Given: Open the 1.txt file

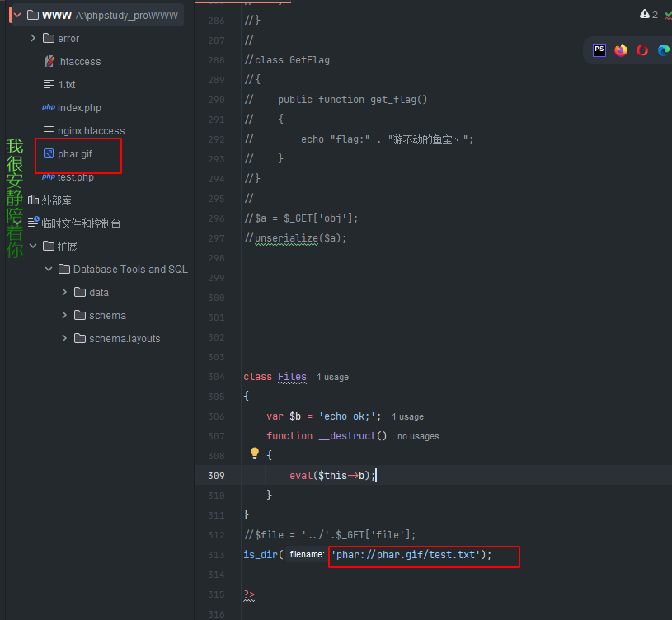Looking at the screenshot, I should (x=66, y=85).
